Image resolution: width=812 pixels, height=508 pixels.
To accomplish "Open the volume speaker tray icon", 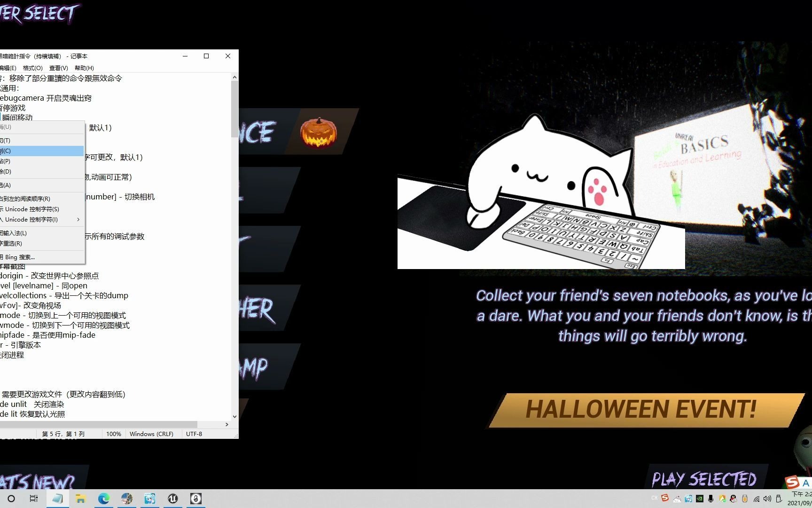I will (x=767, y=499).
